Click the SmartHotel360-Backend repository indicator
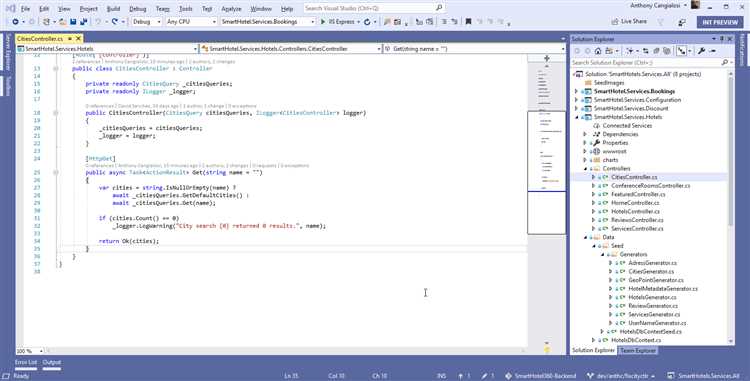750x381 pixels. [x=540, y=376]
